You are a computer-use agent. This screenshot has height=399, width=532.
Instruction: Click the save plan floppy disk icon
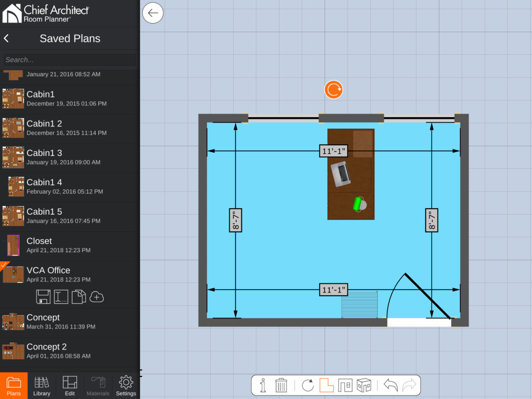click(x=44, y=297)
